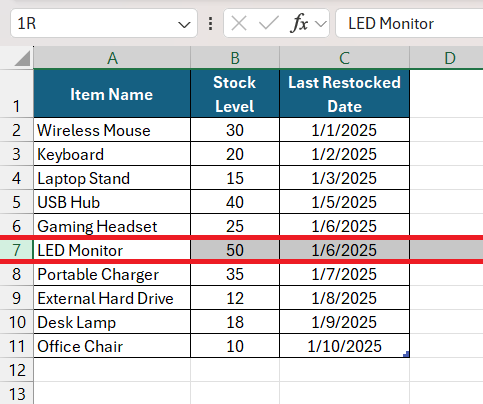This screenshot has width=483, height=404.
Task: Click the Name Box showing 1R
Action: 104,23
